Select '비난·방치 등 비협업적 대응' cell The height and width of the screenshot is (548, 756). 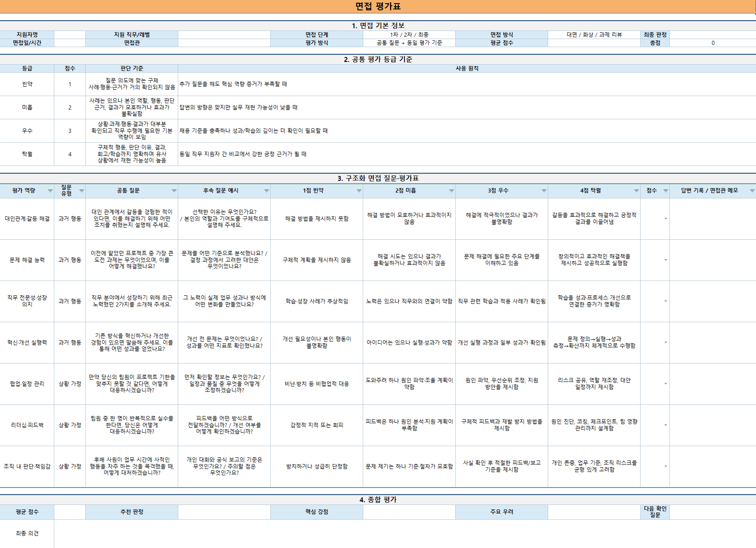pyautogui.click(x=317, y=384)
